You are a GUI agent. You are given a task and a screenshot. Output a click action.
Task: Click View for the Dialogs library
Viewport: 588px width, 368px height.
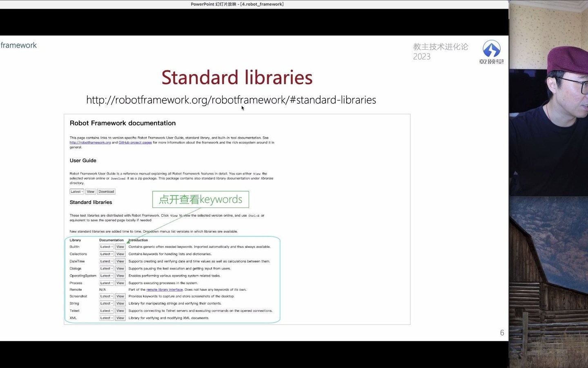point(120,269)
